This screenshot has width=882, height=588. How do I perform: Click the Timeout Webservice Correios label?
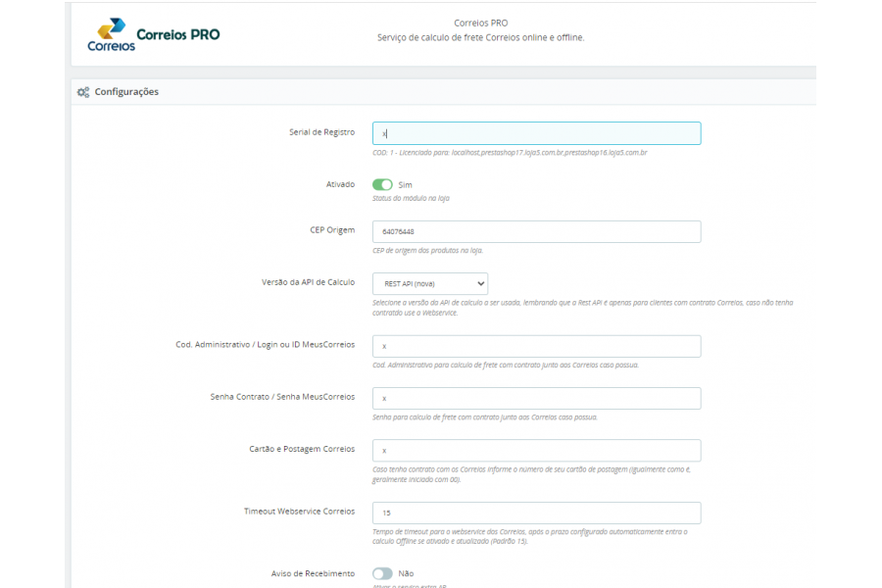pyautogui.click(x=299, y=512)
